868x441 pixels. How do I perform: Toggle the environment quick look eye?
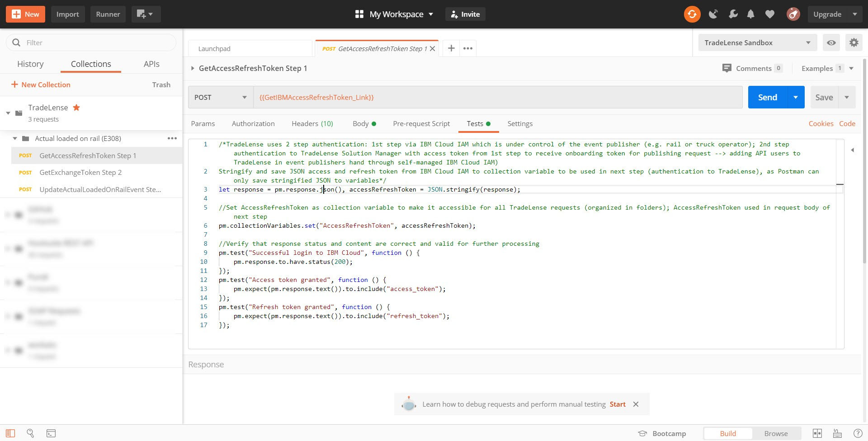831,43
